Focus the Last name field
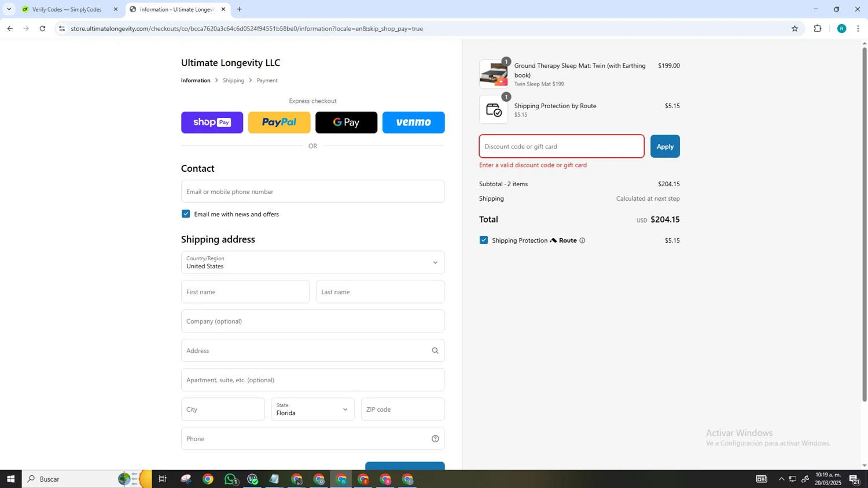Viewport: 868px width, 488px height. click(381, 292)
